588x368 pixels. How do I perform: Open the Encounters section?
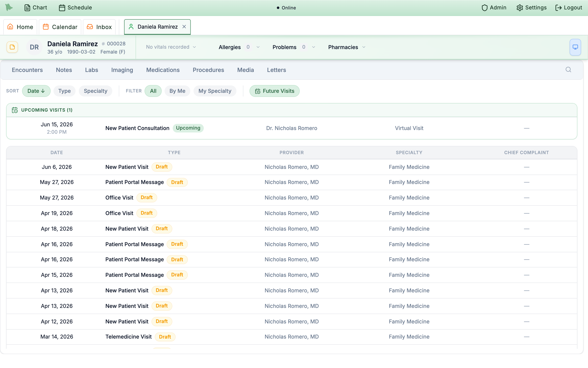[27, 70]
